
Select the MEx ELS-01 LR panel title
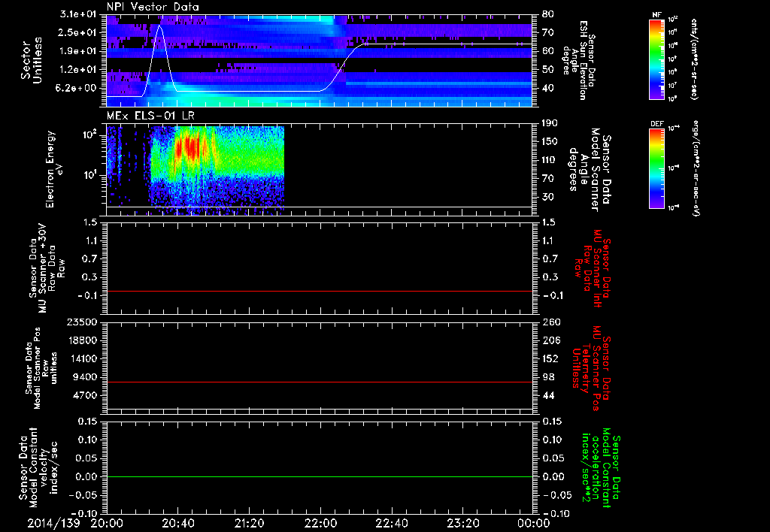pyautogui.click(x=150, y=116)
